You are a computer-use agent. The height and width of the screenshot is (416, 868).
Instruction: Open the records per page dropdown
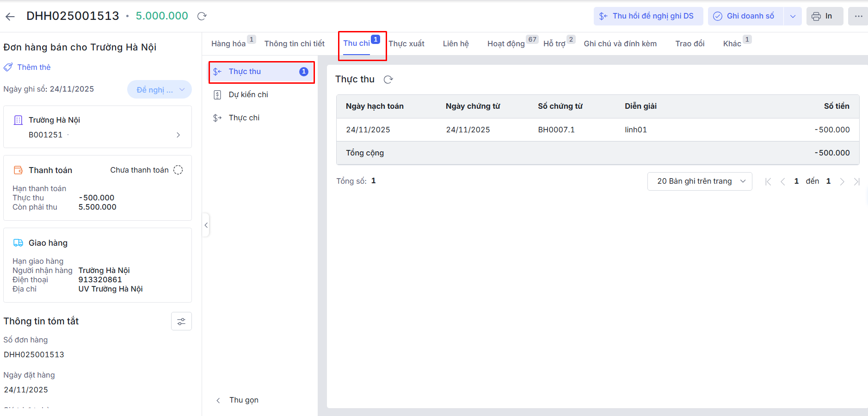pos(699,181)
